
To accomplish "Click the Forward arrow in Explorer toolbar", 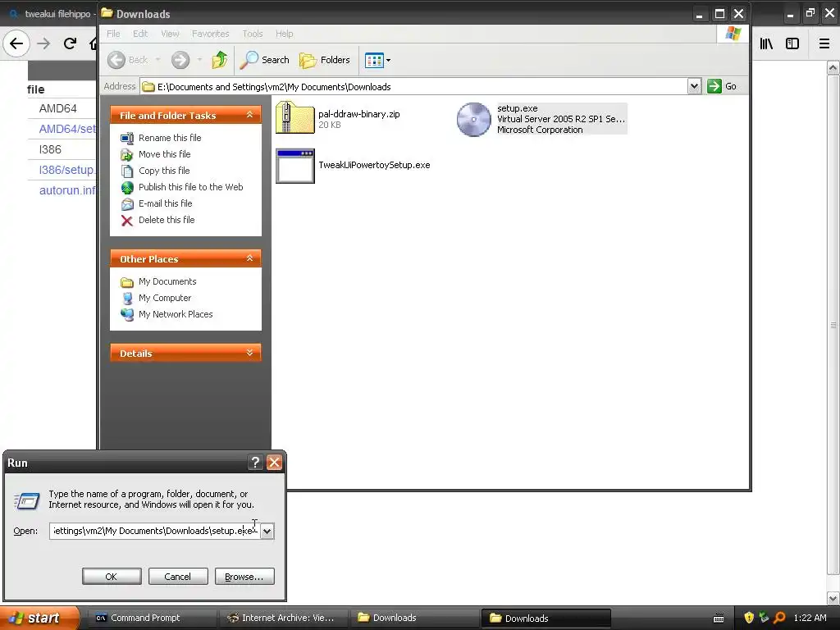I will (180, 60).
